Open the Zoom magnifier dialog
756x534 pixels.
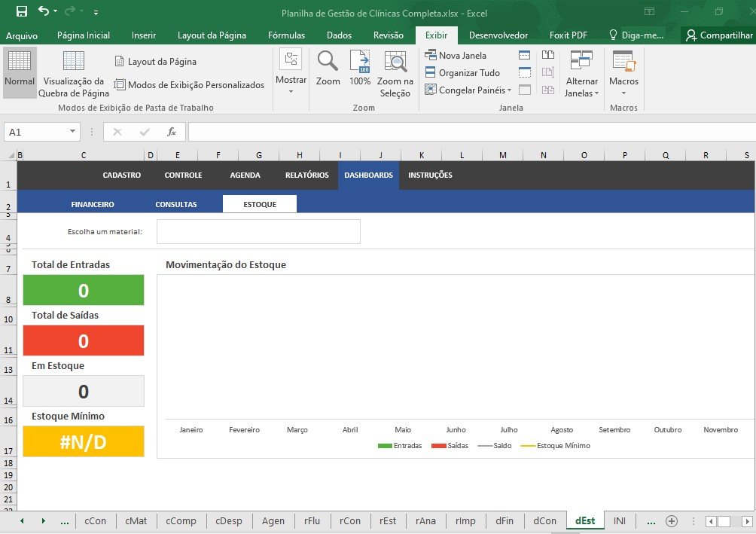tap(328, 69)
